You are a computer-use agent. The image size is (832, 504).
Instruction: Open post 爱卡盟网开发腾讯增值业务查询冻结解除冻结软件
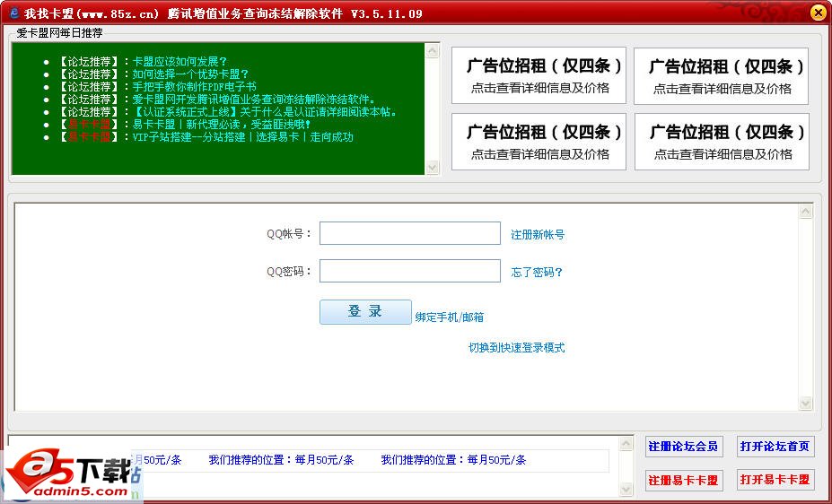(254, 100)
